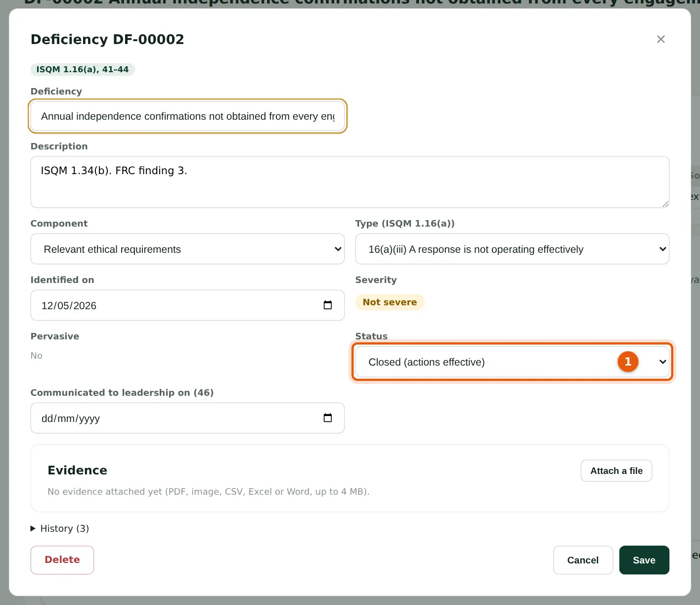This screenshot has width=700, height=605.
Task: Grab the Description textarea resize handle
Action: click(665, 204)
